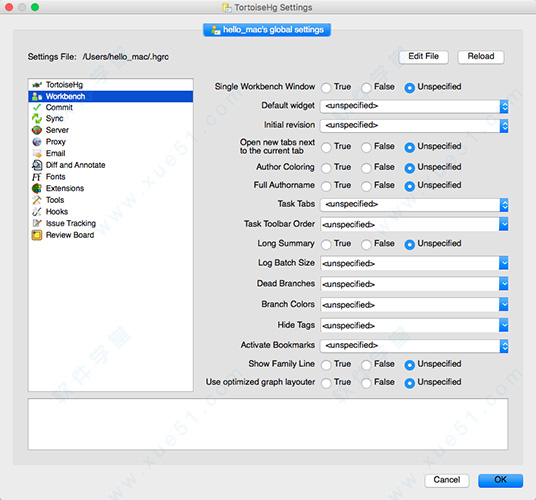Click the Tools hammer icon

tap(37, 200)
